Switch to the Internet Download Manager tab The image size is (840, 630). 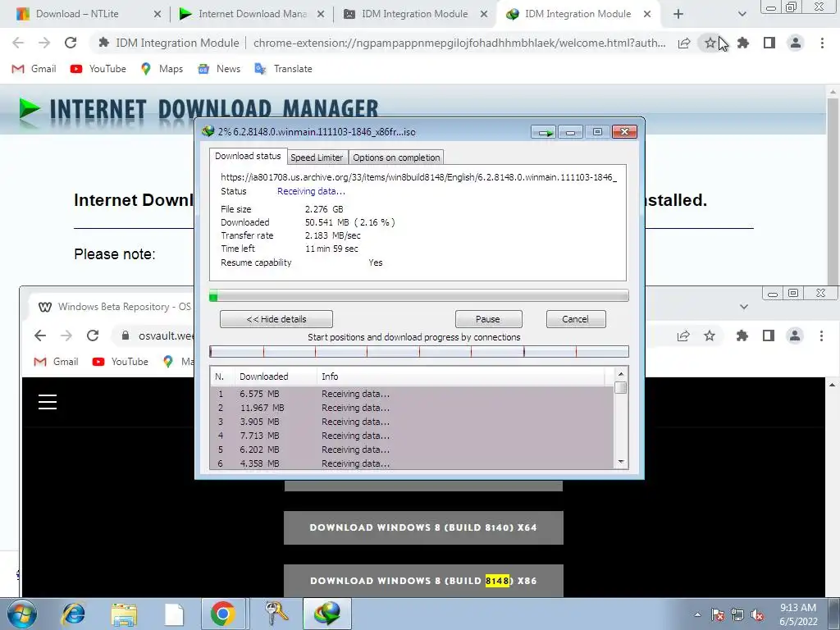point(252,14)
